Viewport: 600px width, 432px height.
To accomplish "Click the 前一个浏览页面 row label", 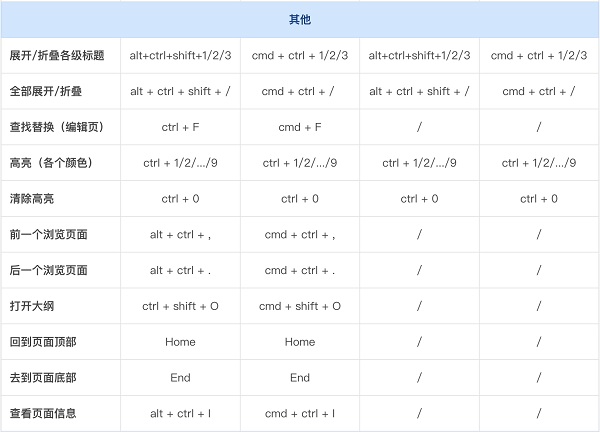I will pyautogui.click(x=48, y=235).
